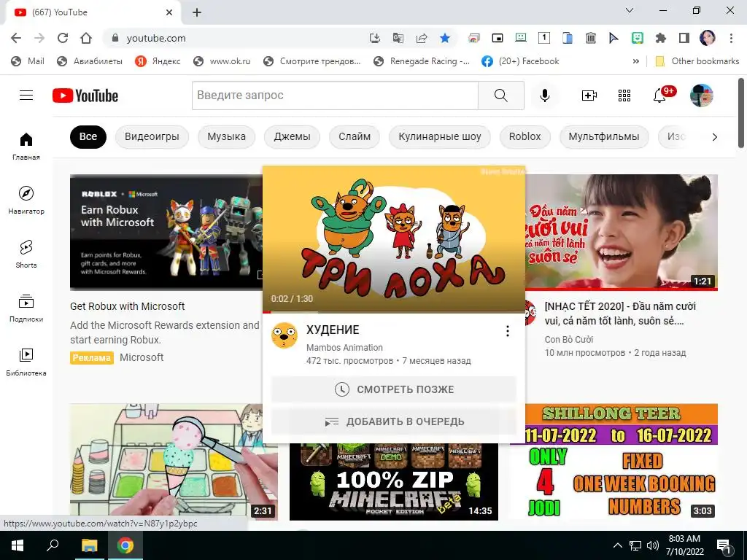This screenshot has height=560, width=747.
Task: Open the Get Robux with Microsoft ad thumbnail
Action: 166,232
